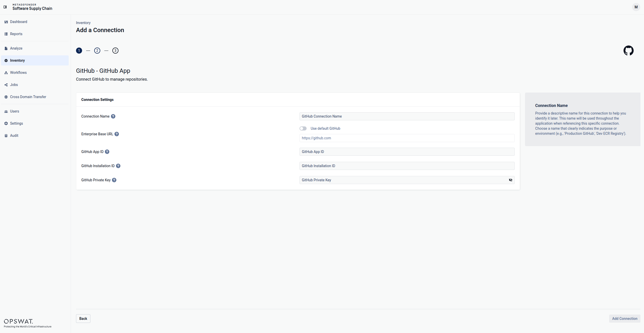
Task: Focus the GitHub Private Key field
Action: point(407,180)
